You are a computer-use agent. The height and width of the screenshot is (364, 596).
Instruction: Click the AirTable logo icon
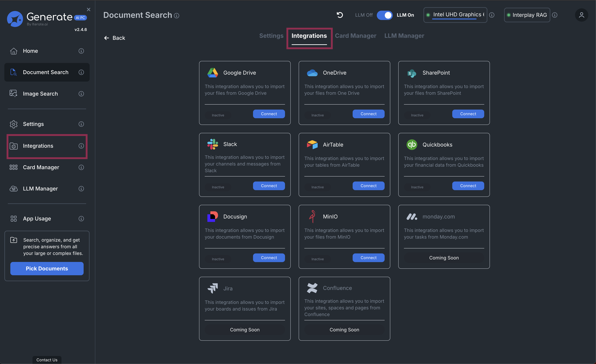pyautogui.click(x=312, y=145)
